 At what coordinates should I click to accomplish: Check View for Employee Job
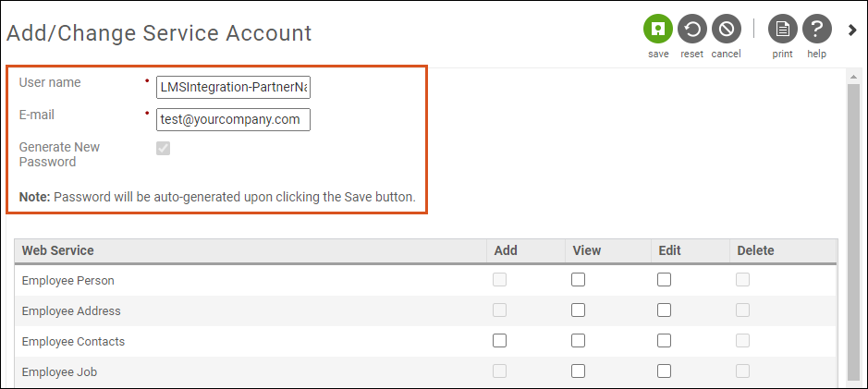[578, 371]
